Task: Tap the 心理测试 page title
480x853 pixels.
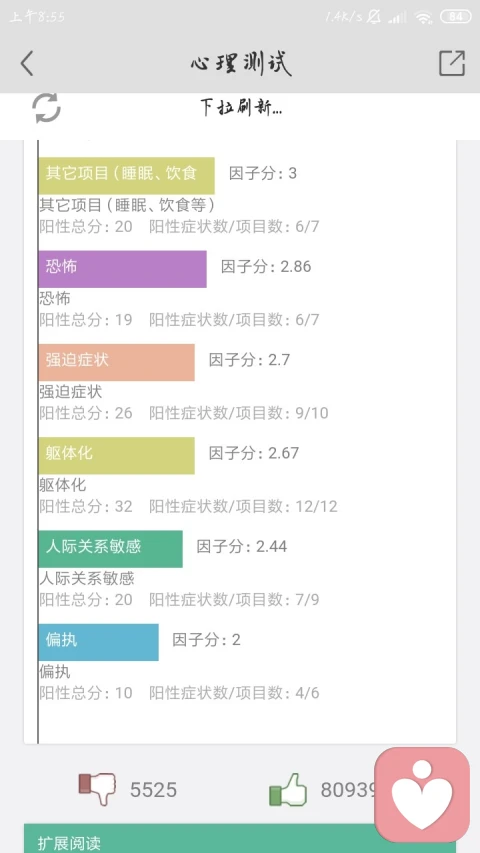Action: pos(241,63)
